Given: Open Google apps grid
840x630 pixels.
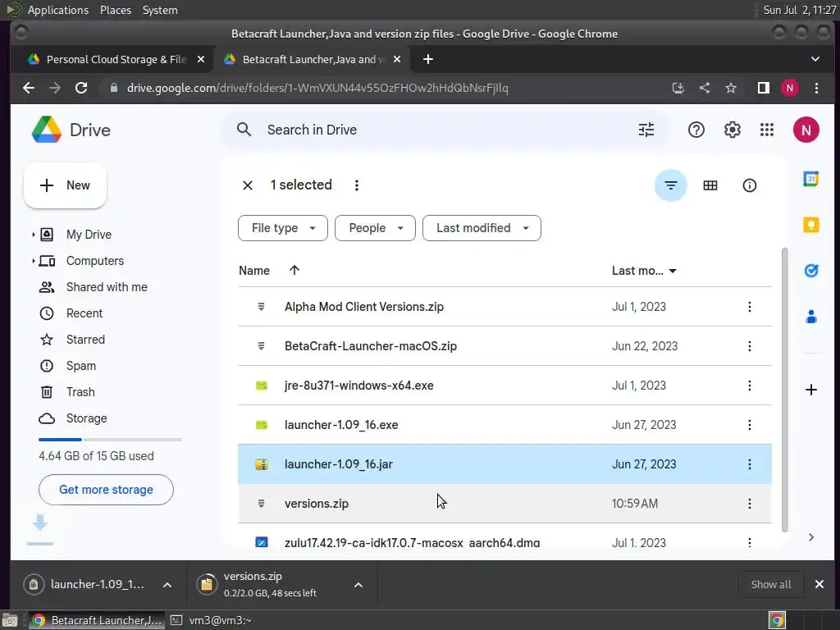Looking at the screenshot, I should tap(767, 130).
